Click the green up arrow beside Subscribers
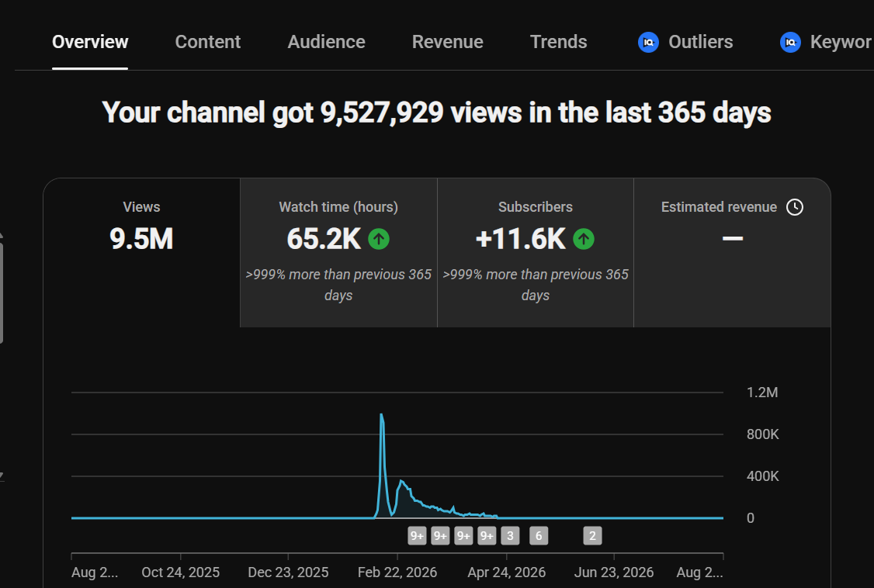The width and height of the screenshot is (874, 588). coord(584,239)
